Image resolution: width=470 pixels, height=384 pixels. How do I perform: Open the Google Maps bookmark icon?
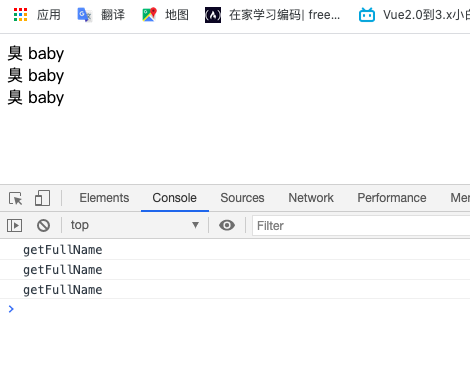(149, 15)
